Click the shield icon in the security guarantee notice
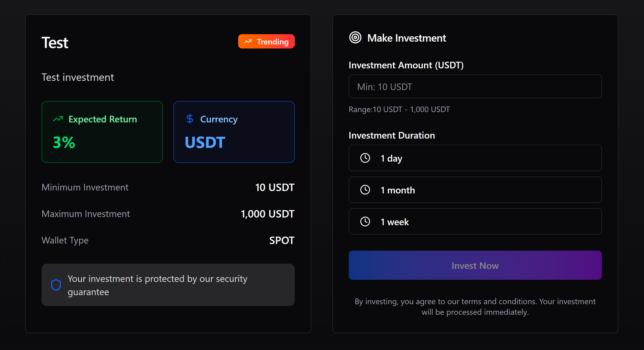Viewport: 644px width, 350px height. [56, 285]
